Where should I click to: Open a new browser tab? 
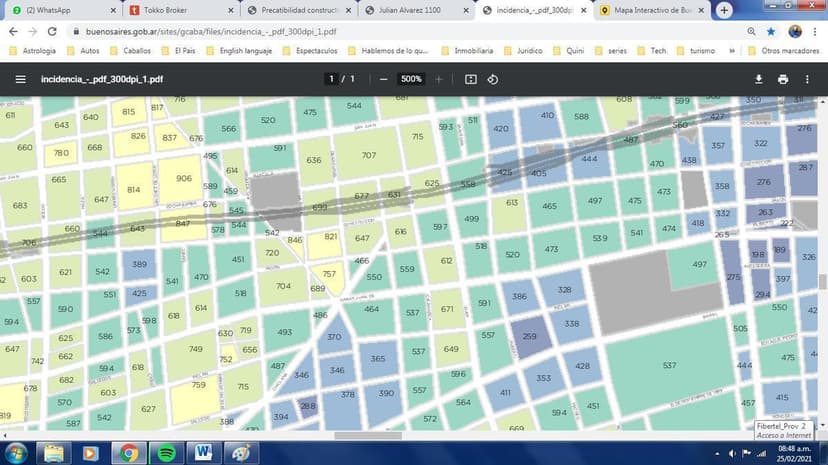click(x=724, y=10)
